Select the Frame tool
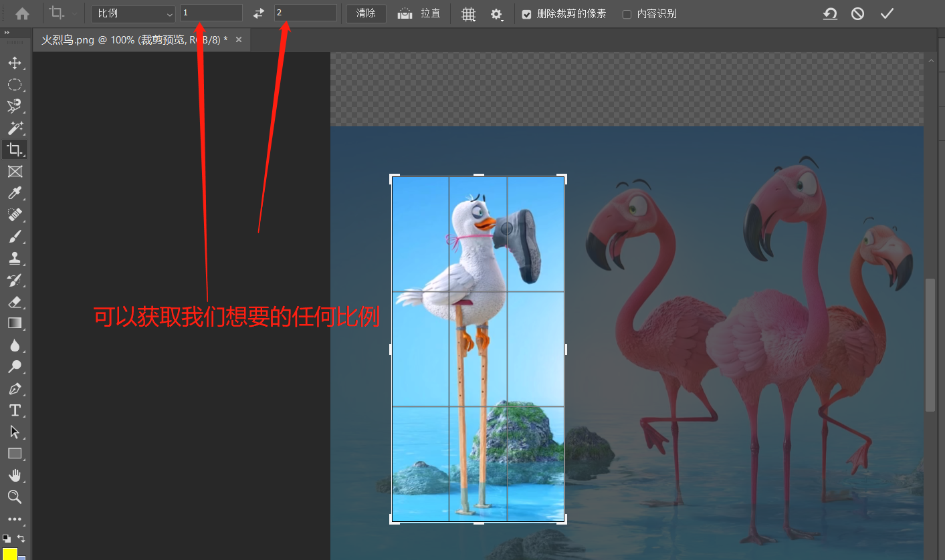The image size is (945, 560). (x=15, y=172)
